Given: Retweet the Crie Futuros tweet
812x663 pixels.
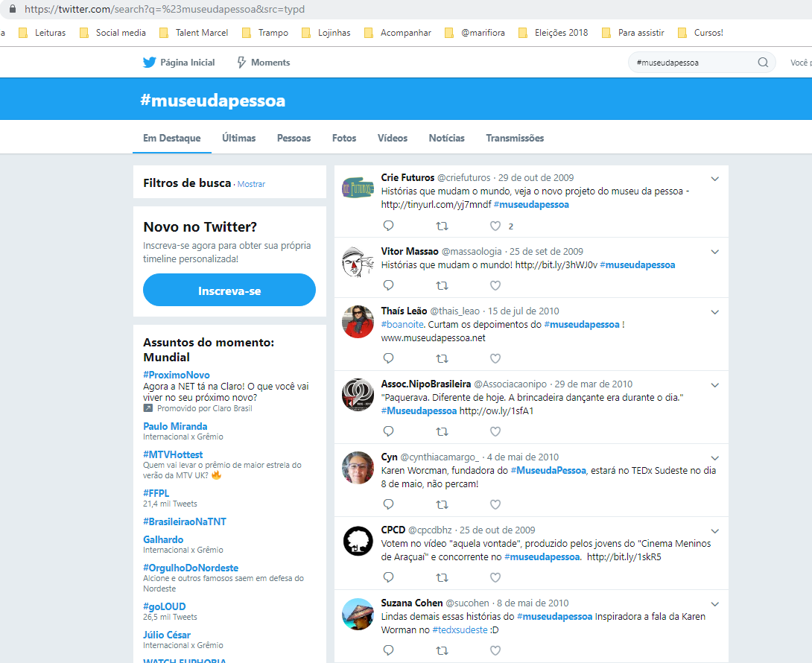Looking at the screenshot, I should tap(442, 226).
